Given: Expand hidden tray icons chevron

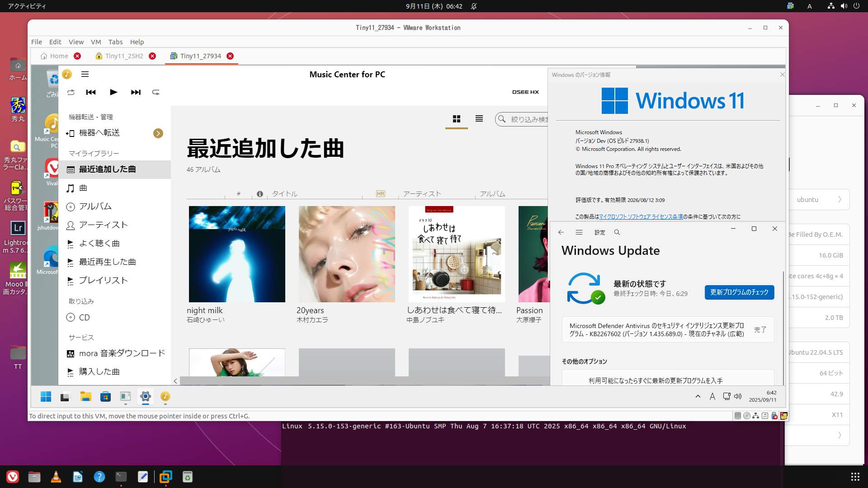Looking at the screenshot, I should click(698, 396).
